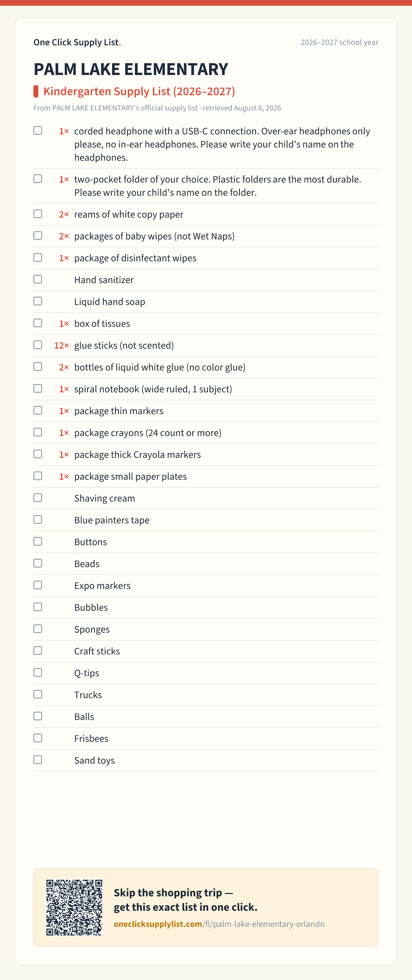Tick the two-pocket folder checkbox
412x980 pixels.
click(x=38, y=179)
